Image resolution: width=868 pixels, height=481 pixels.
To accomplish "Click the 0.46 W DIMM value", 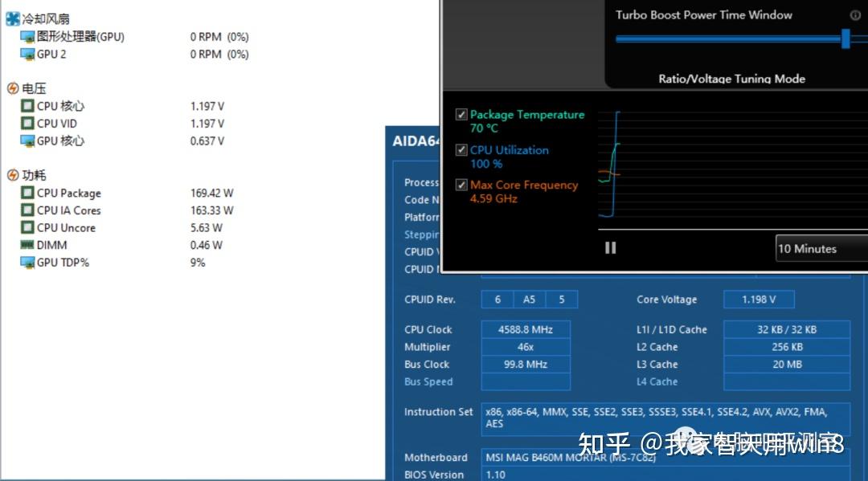I will click(x=206, y=245).
